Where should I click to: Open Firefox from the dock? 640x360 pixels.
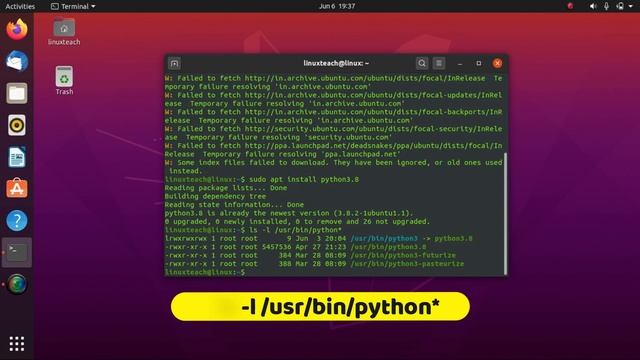pos(17,29)
